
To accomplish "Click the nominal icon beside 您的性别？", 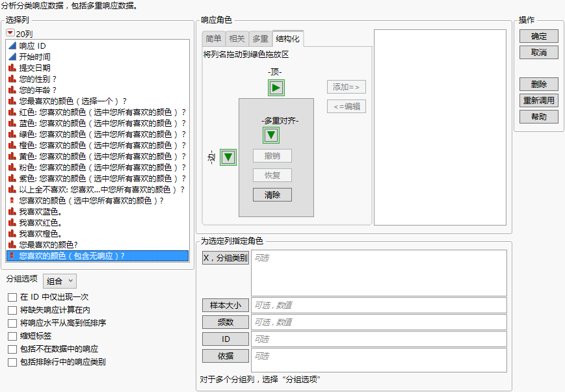I will (x=12, y=79).
